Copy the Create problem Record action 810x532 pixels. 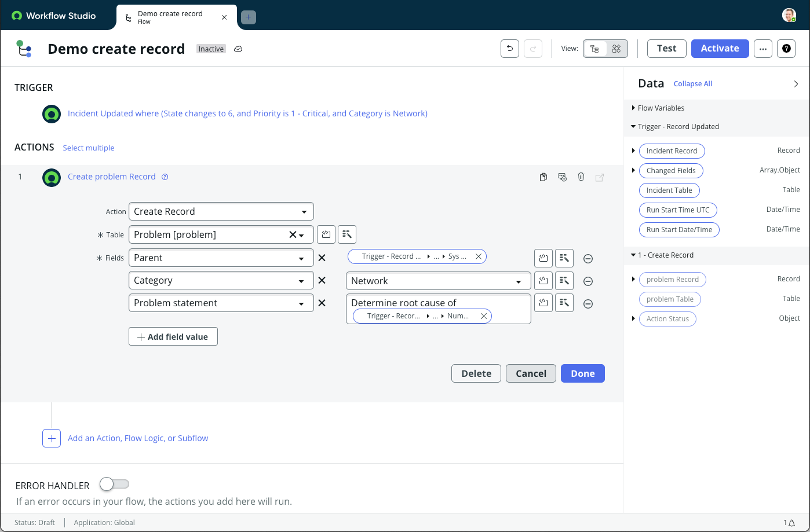pos(543,177)
